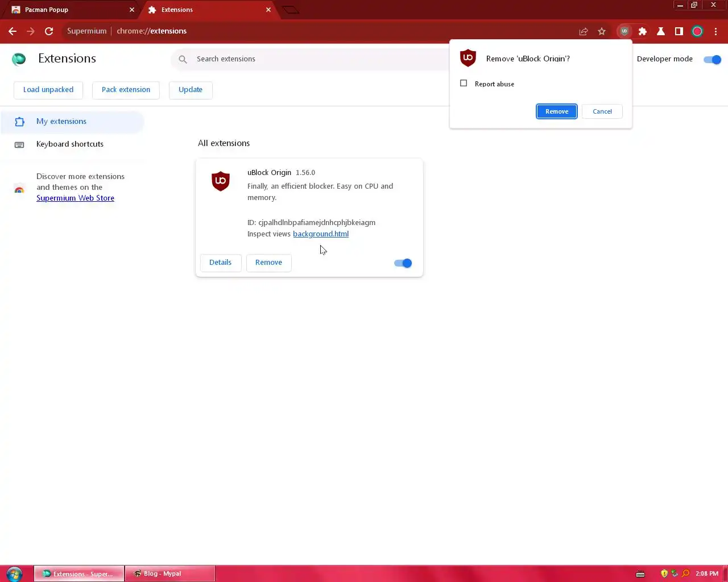Open the Windows Start orb
This screenshot has width=728, height=582.
tap(14, 573)
